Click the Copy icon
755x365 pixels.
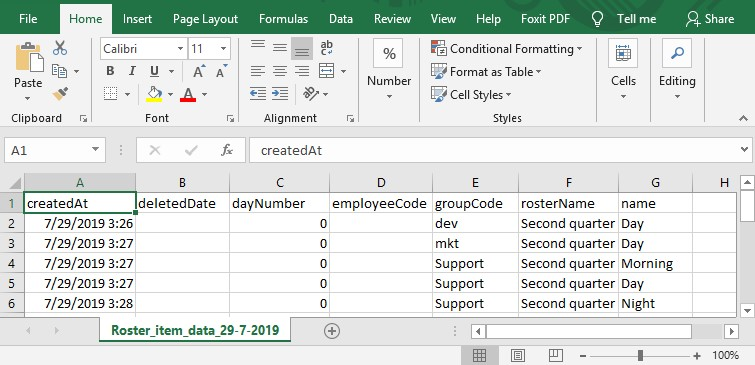click(59, 71)
